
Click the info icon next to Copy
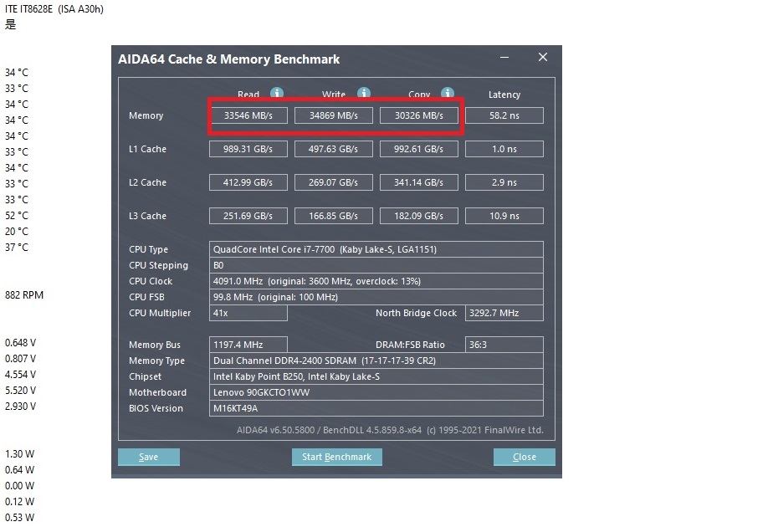(x=448, y=94)
